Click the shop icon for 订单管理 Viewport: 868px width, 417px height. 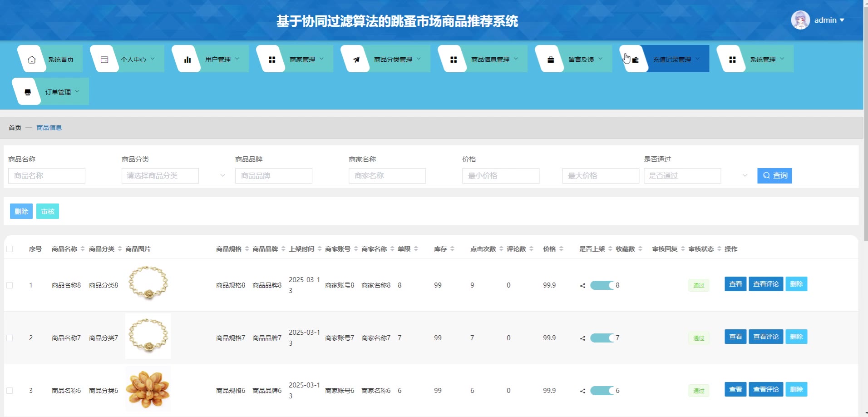pyautogui.click(x=28, y=92)
